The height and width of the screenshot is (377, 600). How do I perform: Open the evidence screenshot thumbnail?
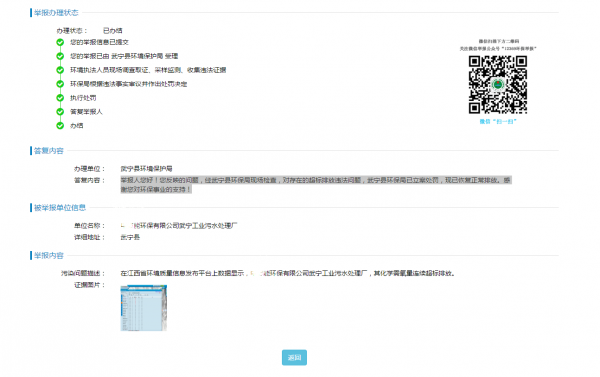tap(143, 308)
